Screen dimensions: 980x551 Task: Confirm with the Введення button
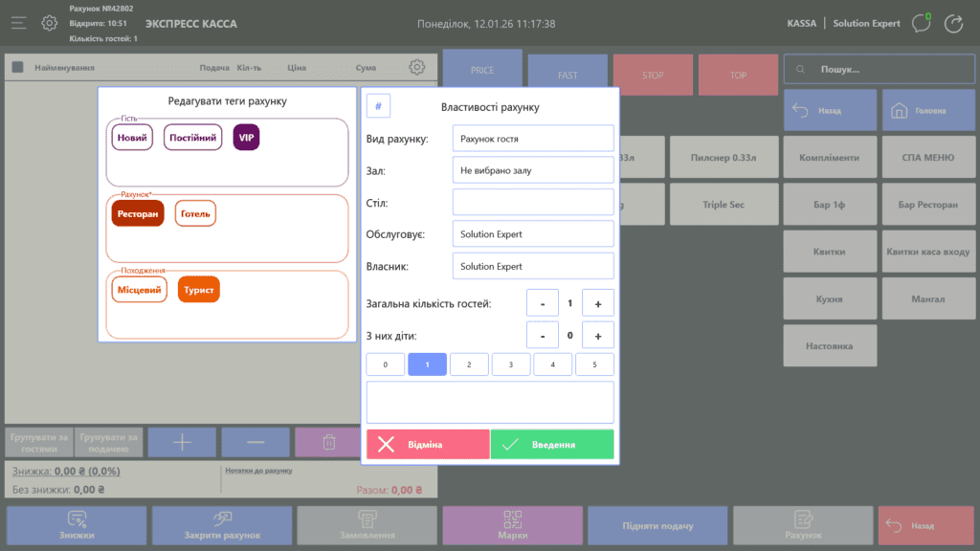tap(552, 445)
